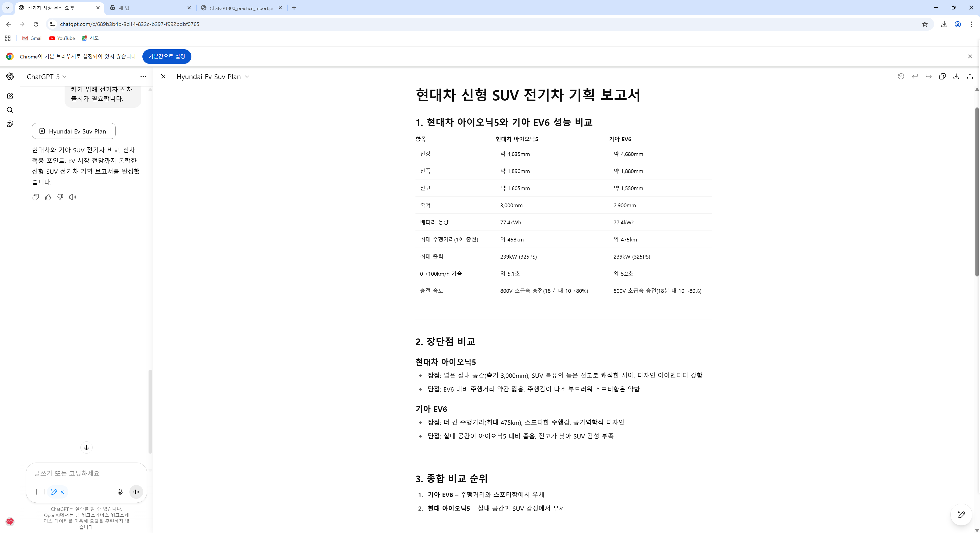Open the three-dot conversation options menu

point(143,77)
